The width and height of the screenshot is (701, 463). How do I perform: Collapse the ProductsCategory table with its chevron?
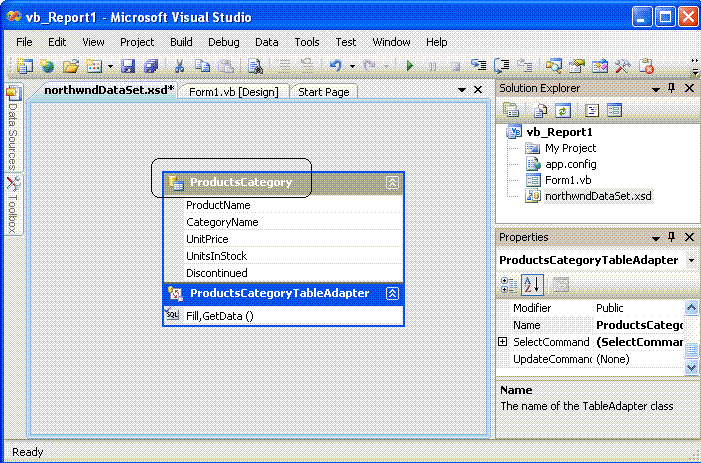(392, 182)
